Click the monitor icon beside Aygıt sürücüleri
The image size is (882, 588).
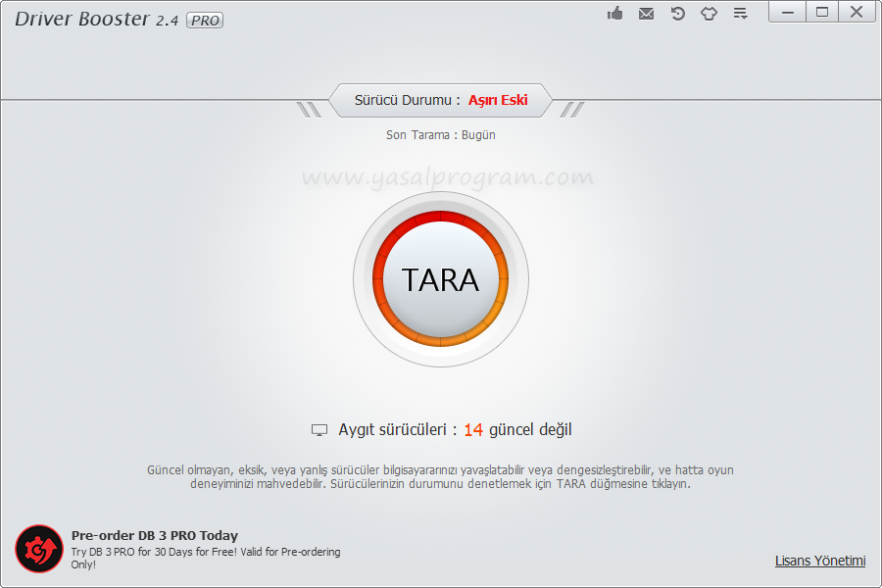point(319,430)
